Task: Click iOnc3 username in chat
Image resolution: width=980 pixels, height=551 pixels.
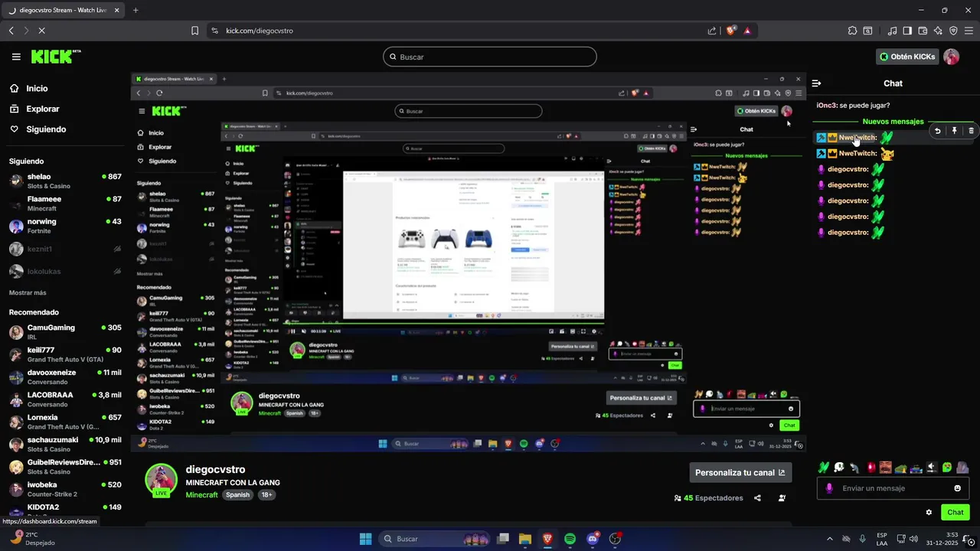Action: (x=826, y=106)
